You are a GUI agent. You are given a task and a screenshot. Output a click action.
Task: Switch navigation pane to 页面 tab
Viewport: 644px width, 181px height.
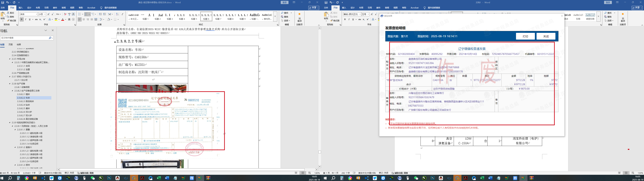tap(10, 44)
